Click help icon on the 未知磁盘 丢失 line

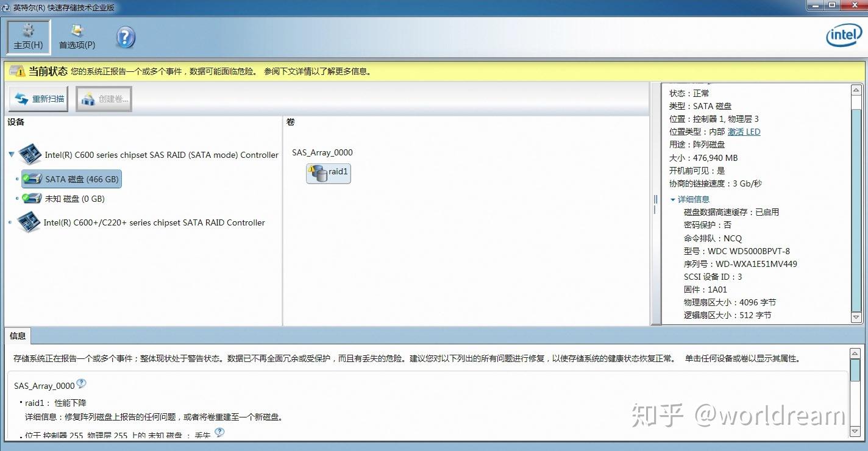(219, 431)
